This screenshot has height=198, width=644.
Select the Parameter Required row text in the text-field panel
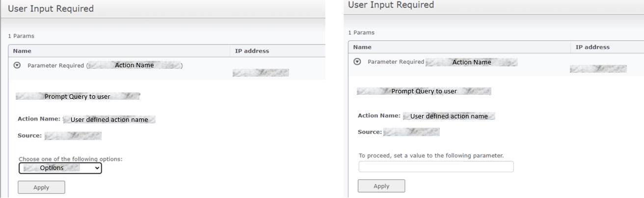coord(396,62)
